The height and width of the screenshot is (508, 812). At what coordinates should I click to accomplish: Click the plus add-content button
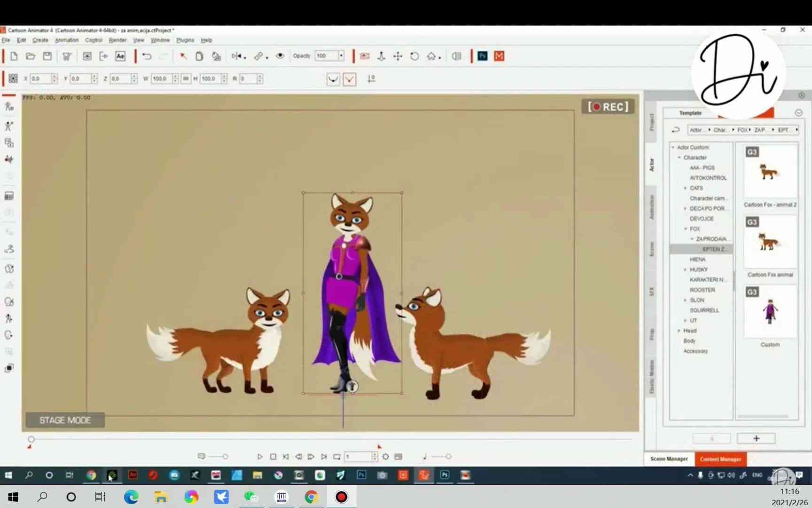click(x=756, y=438)
